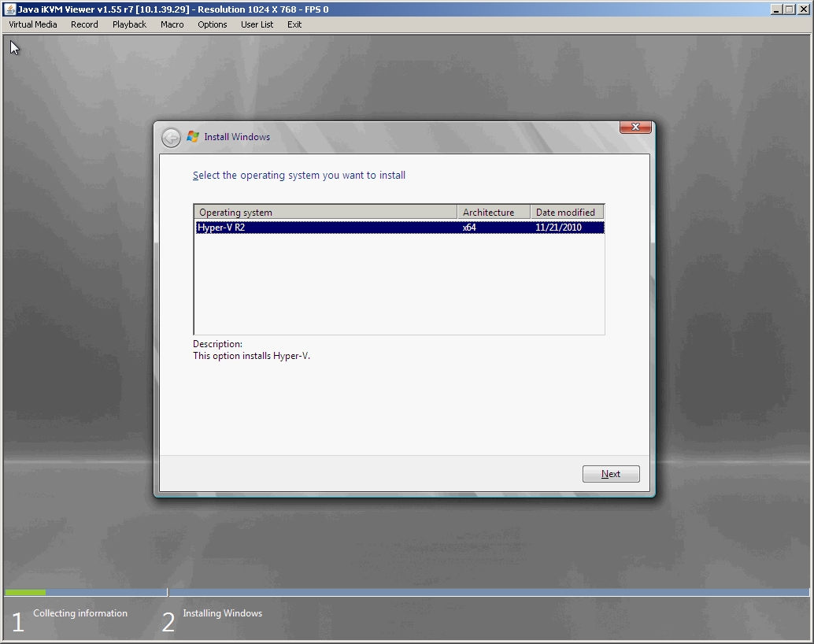This screenshot has height=644, width=814.
Task: Maximize the Java iKVM Viewer window
Action: pyautogui.click(x=789, y=9)
